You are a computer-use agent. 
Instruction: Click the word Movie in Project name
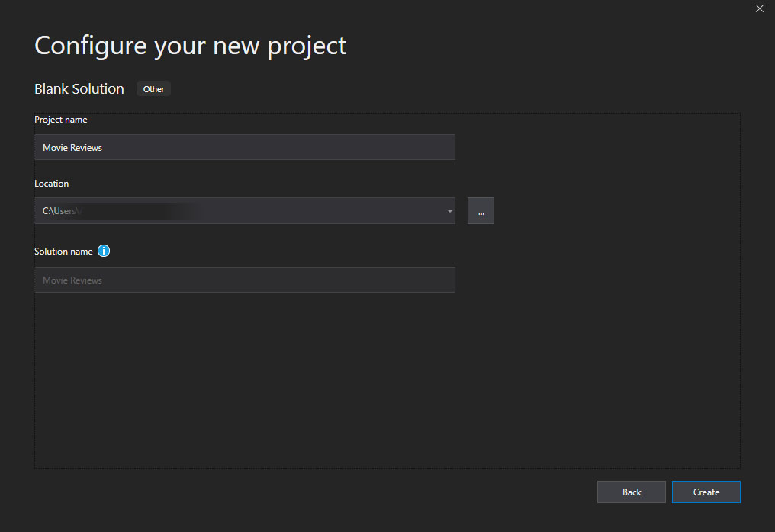click(x=56, y=148)
